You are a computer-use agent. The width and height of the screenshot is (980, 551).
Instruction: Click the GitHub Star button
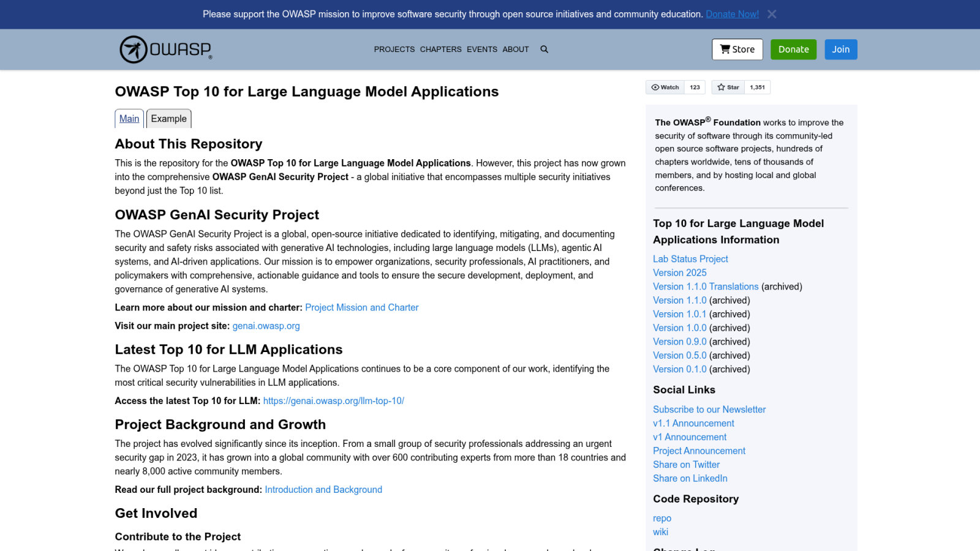click(x=728, y=88)
